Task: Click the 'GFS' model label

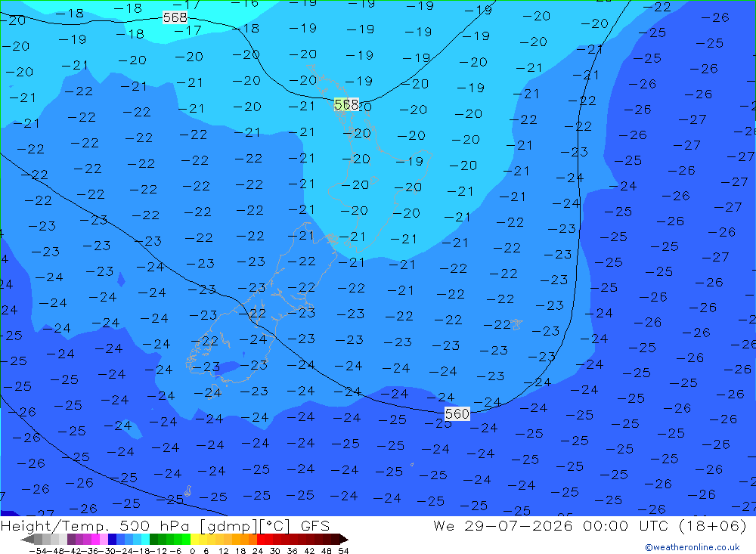Action: (314, 526)
